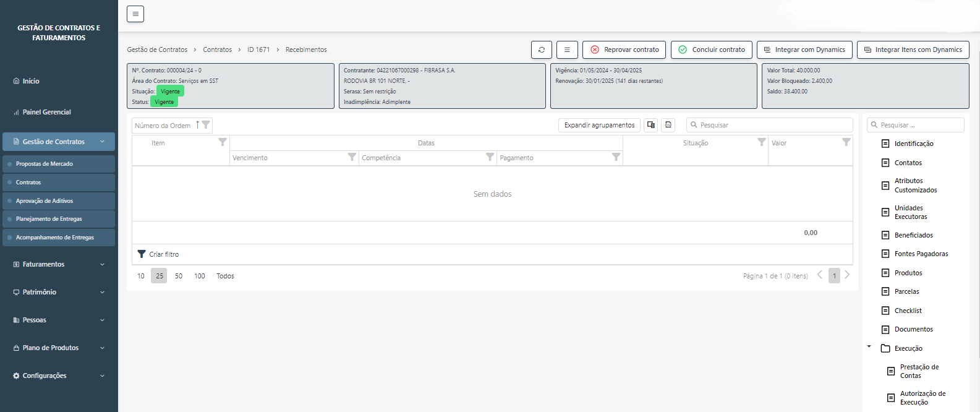Show Todos items per page
This screenshot has width=980, height=412.
pos(225,276)
